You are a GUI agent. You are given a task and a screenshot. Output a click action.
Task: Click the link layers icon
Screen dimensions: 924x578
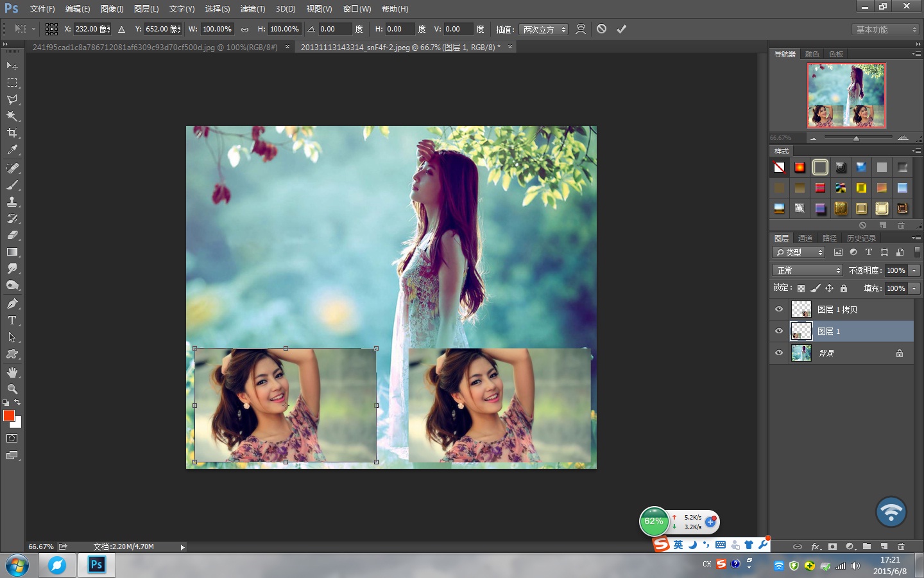(798, 547)
